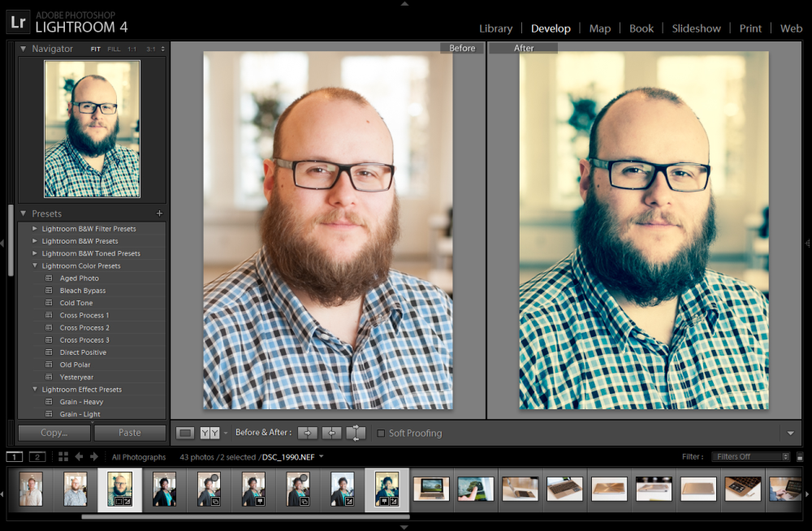
Task: Click the Before/After Y|Y view icon
Action: [x=209, y=433]
